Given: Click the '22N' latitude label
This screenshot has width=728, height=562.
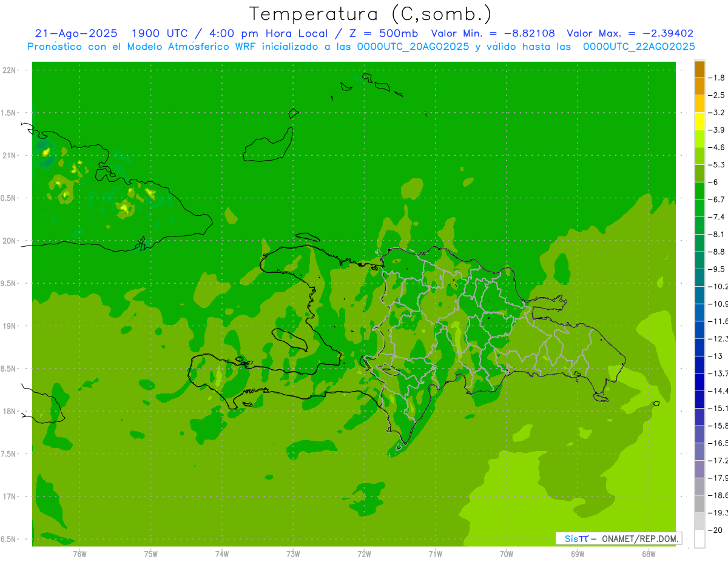Looking at the screenshot, I should (10, 70).
